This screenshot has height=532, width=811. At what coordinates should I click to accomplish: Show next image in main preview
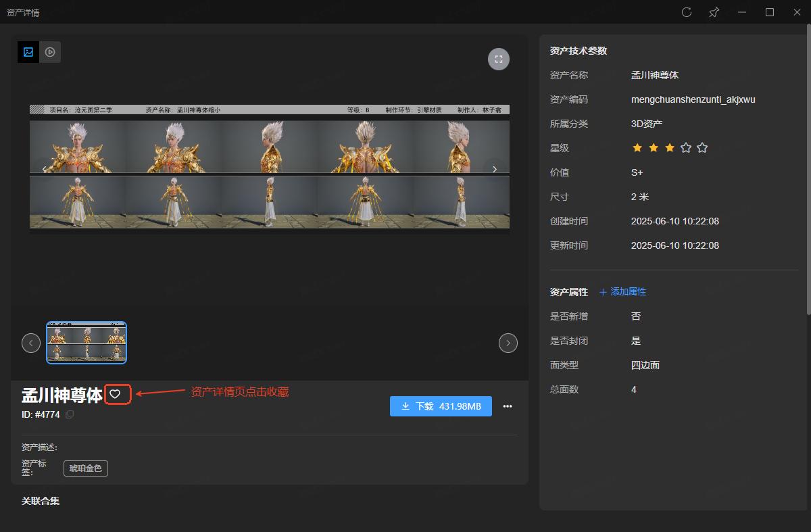pos(495,169)
